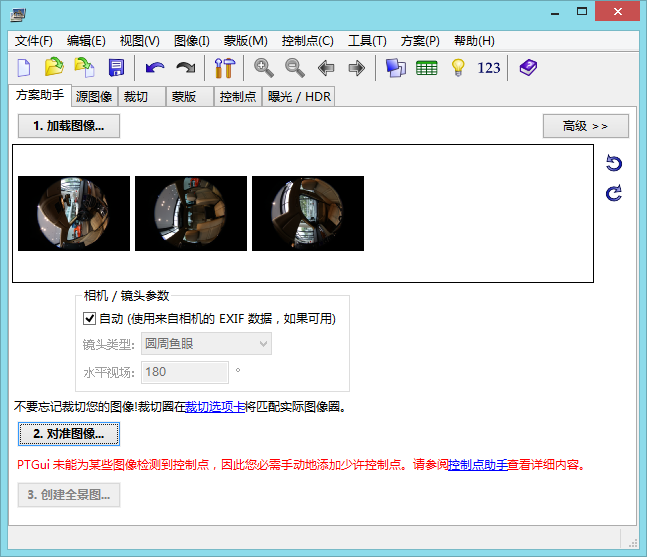Viewport: 647px width, 557px height.
Task: Select the 方案助手 tab
Action: tap(40, 95)
